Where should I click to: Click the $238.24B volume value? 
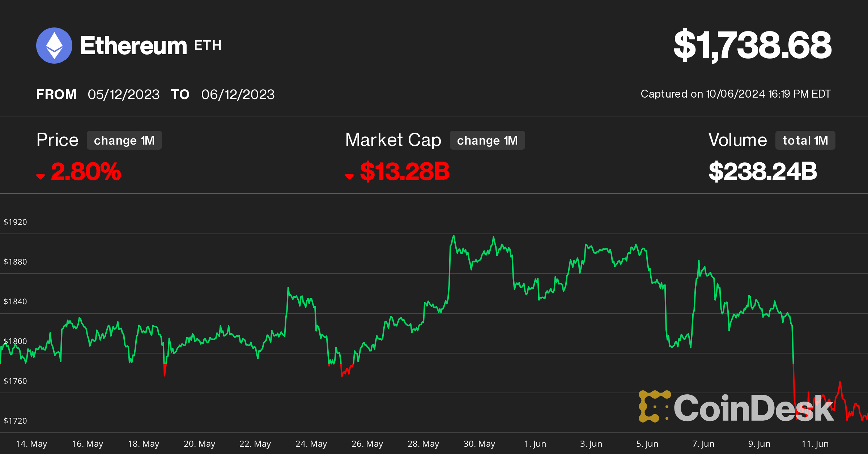coord(763,171)
